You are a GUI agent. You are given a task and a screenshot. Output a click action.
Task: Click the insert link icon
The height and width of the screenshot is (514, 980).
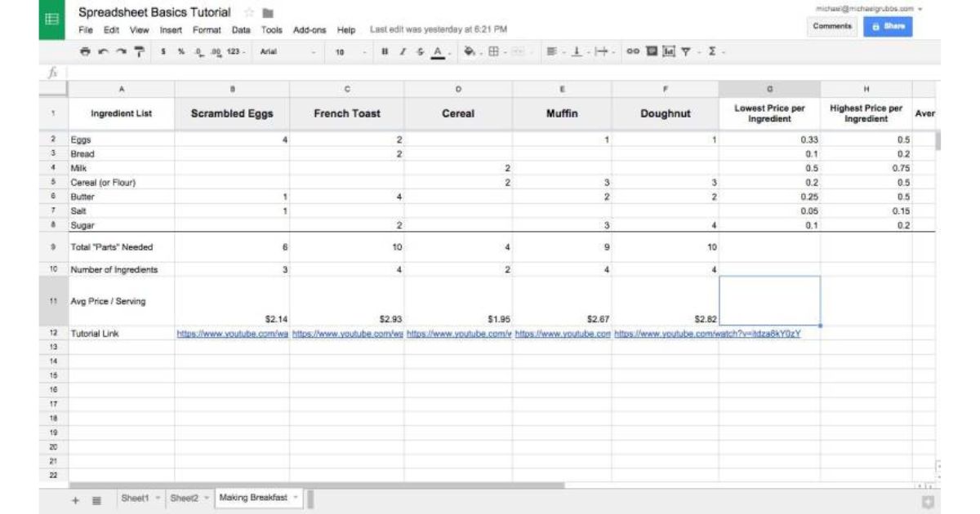tap(633, 51)
